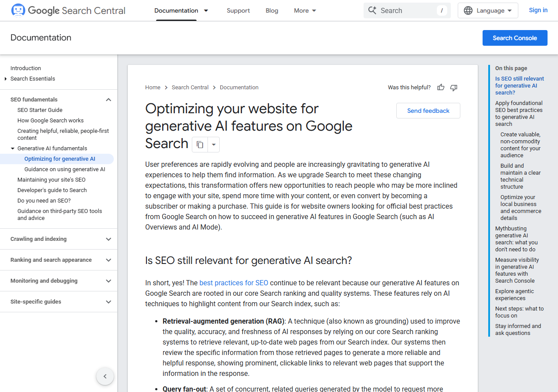The width and height of the screenshot is (558, 392).
Task: Jump to 'Mythbusting generative AI search'
Action: coord(517,239)
